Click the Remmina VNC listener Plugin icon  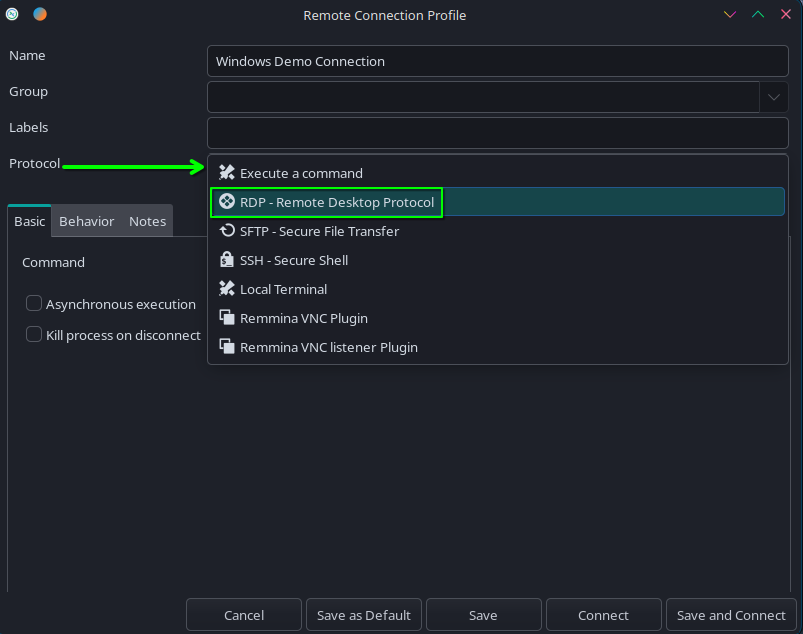tap(227, 347)
